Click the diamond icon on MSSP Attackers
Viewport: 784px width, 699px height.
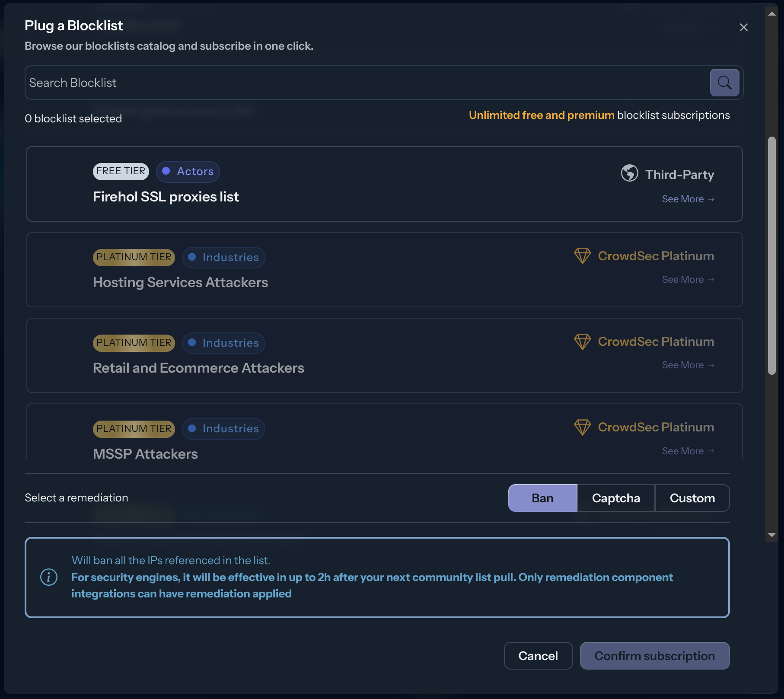(x=582, y=427)
